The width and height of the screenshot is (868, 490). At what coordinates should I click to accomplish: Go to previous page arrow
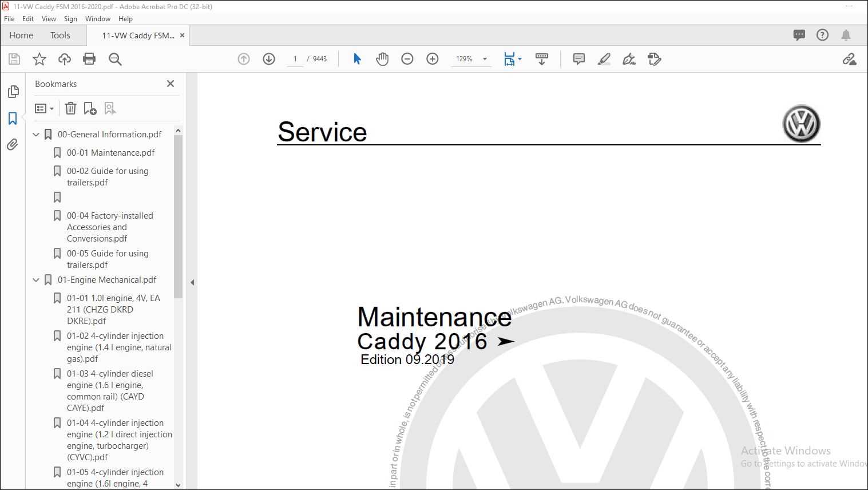(244, 59)
